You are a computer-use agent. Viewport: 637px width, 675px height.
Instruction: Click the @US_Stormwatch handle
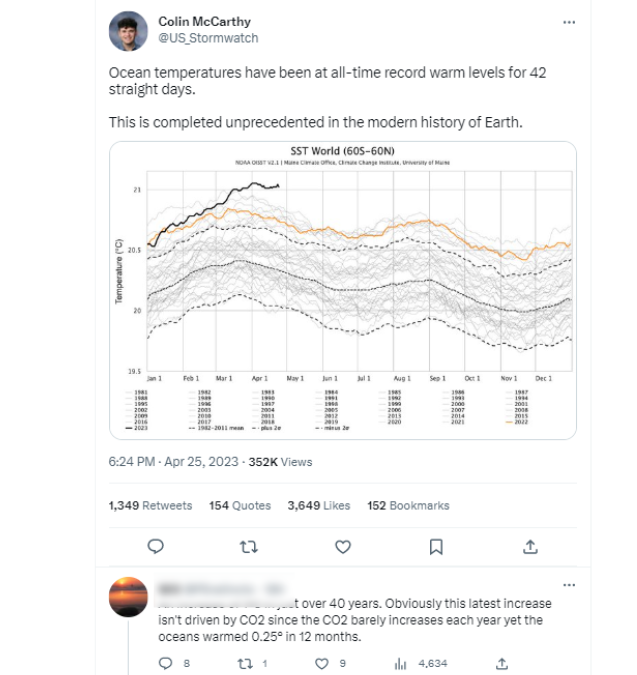point(208,38)
